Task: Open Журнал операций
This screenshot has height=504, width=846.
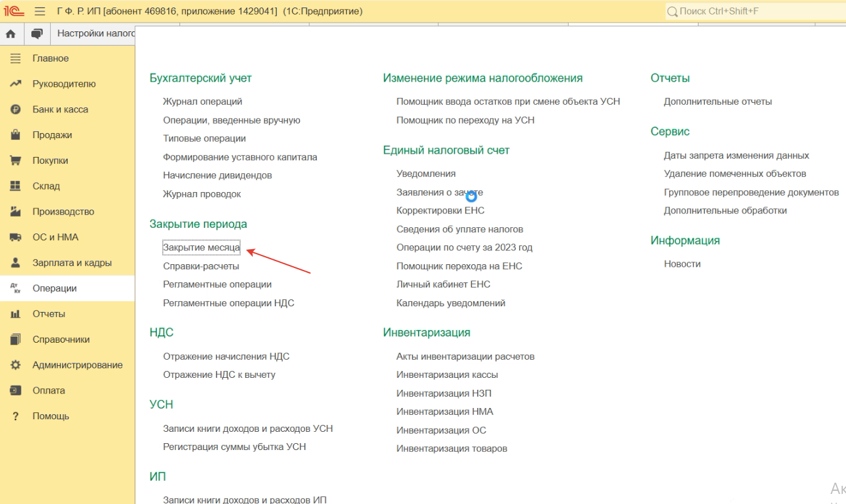Action: pyautogui.click(x=202, y=102)
